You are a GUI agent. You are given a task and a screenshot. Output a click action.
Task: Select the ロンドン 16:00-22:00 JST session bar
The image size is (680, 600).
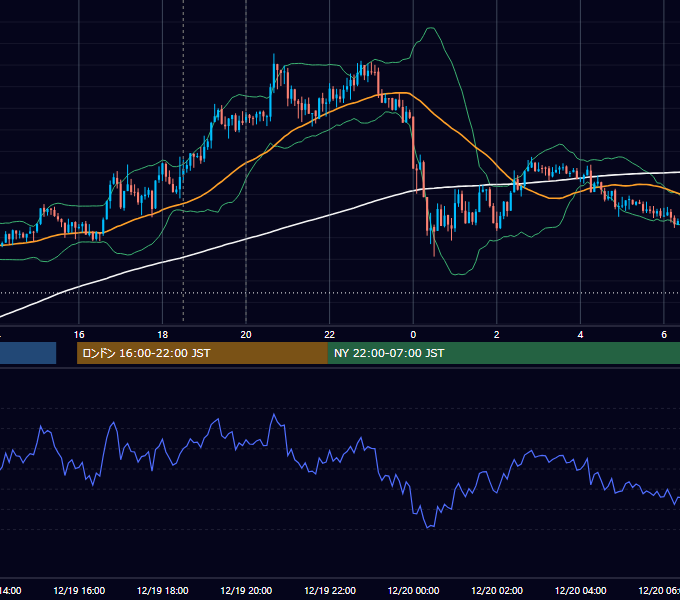coord(202,353)
